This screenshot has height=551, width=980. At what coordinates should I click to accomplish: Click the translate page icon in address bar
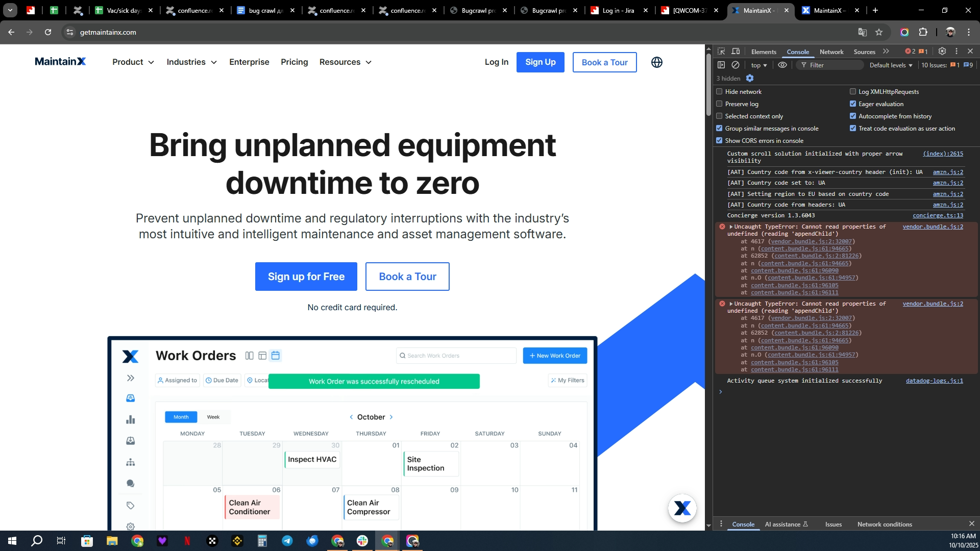point(863,32)
